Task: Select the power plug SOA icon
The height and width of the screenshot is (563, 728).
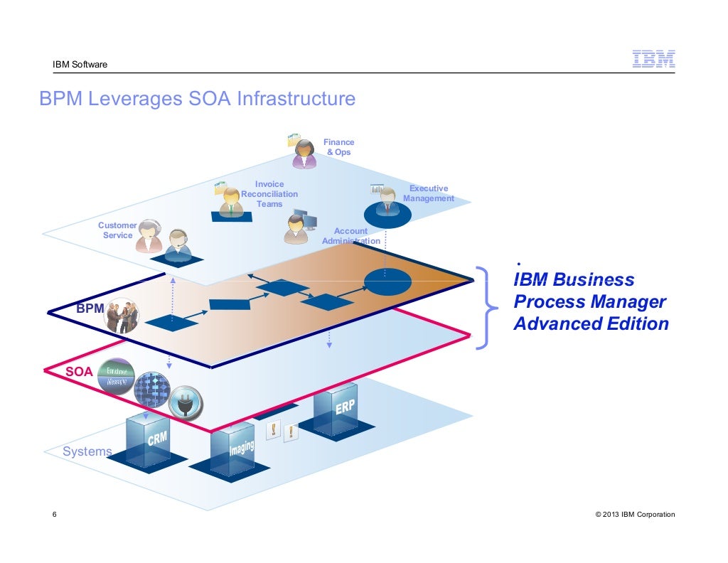Action: coord(186,403)
